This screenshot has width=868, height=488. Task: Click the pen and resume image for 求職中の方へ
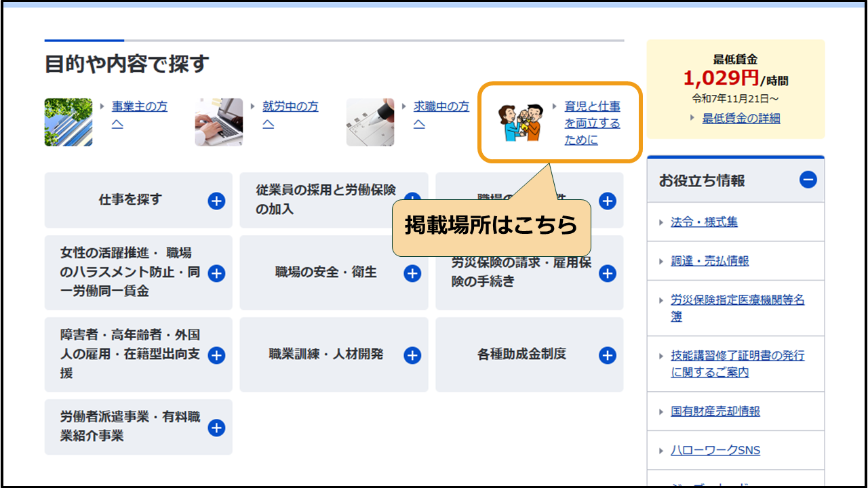pos(370,122)
